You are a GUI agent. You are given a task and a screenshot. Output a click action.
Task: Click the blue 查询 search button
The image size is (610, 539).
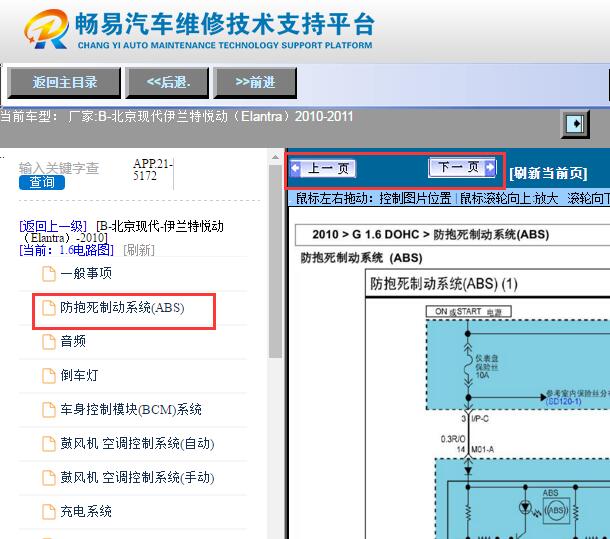[42, 182]
